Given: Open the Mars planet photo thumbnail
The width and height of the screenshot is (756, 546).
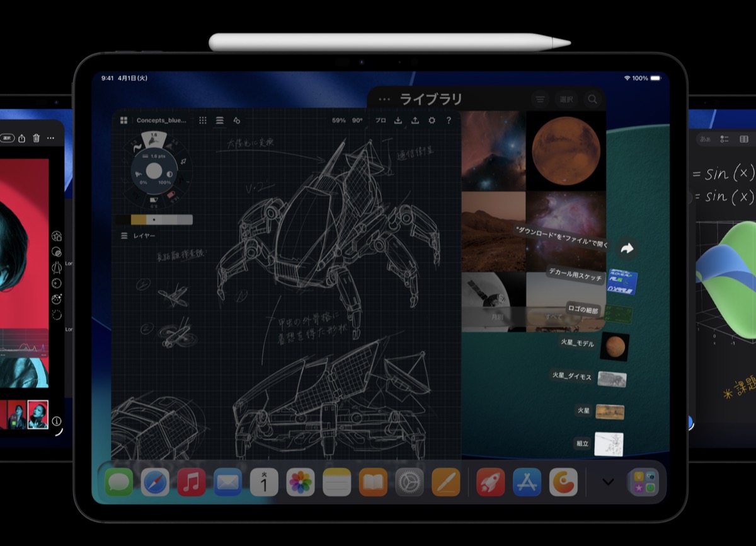Looking at the screenshot, I should pyautogui.click(x=566, y=151).
